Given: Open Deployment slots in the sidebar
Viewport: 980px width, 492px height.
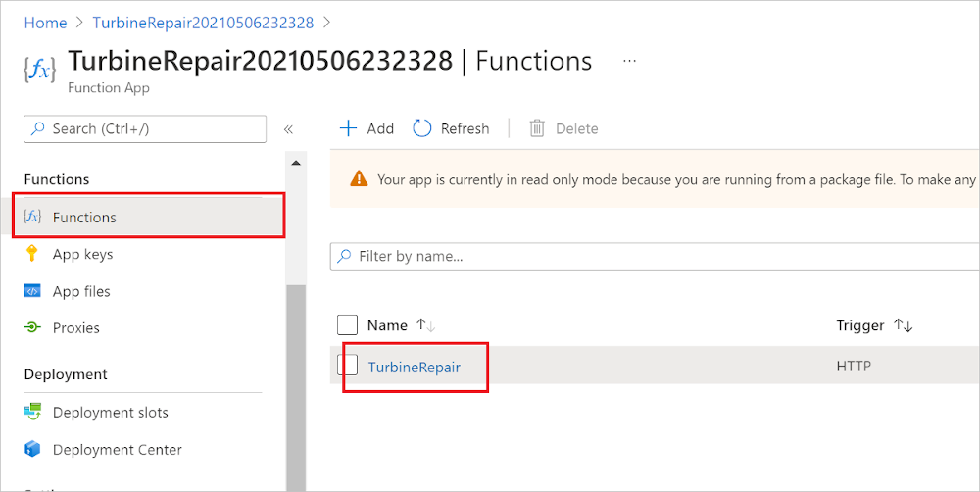Looking at the screenshot, I should click(x=110, y=412).
